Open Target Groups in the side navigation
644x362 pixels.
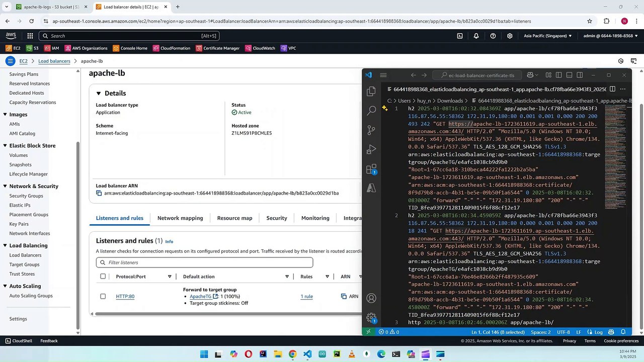coord(24,264)
